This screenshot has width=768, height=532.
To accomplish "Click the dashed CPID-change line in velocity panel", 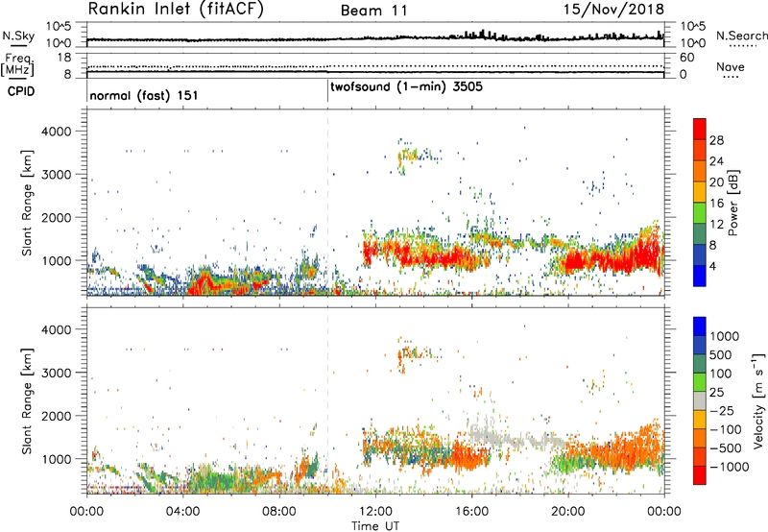I will pyautogui.click(x=327, y=400).
